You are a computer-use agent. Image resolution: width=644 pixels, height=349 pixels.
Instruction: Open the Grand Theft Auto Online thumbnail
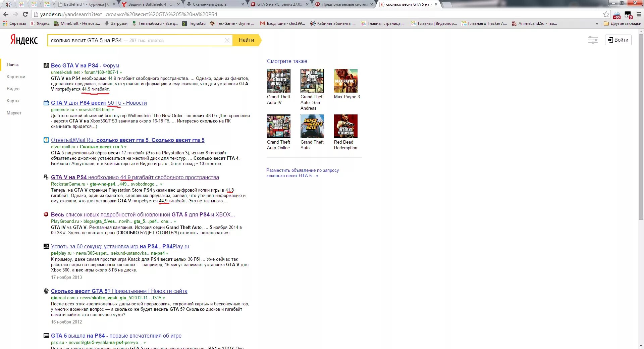[x=278, y=126]
